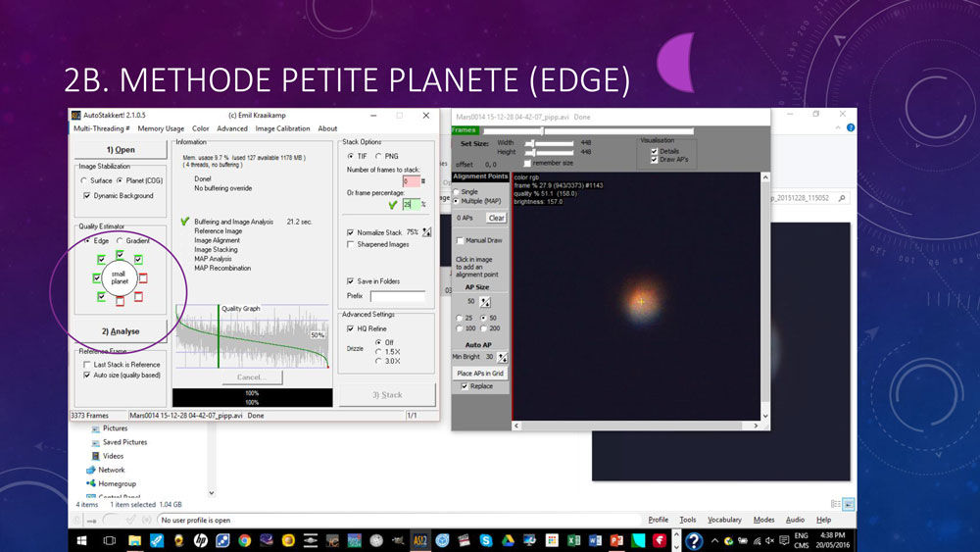Open Excel from the taskbar
980x552 pixels.
(x=573, y=541)
